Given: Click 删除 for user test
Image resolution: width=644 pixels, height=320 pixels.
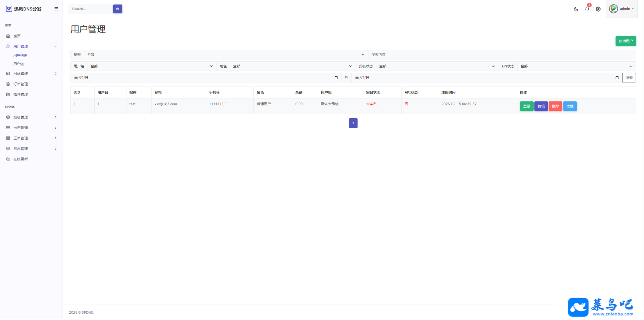Looking at the screenshot, I should click(x=555, y=106).
